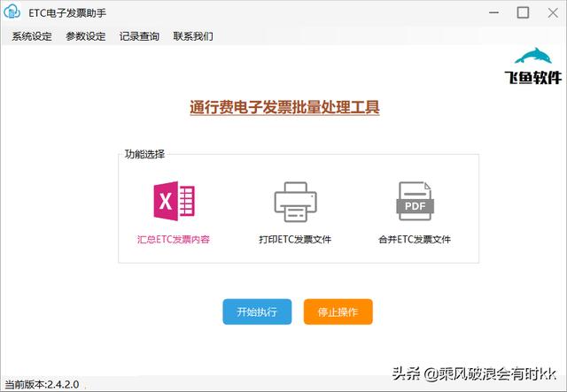Select the PDF merge icon
Screen dimensions: 567x392
pos(415,201)
